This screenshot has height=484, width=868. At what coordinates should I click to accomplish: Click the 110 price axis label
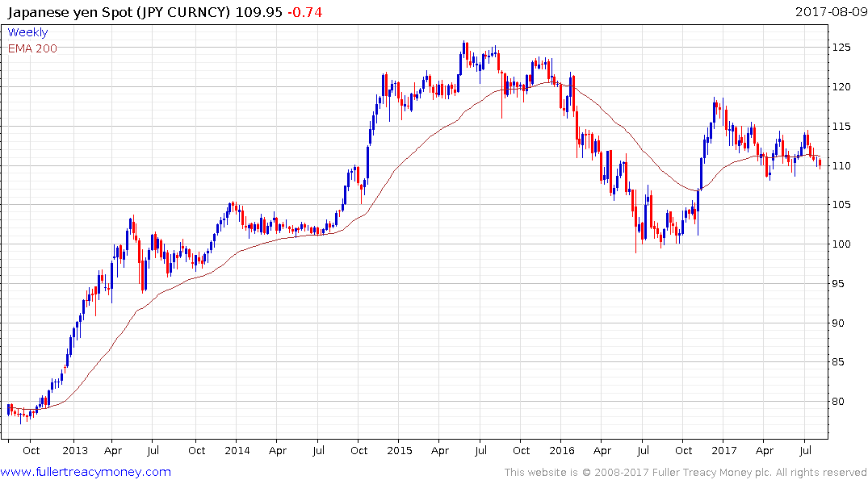[x=841, y=165]
